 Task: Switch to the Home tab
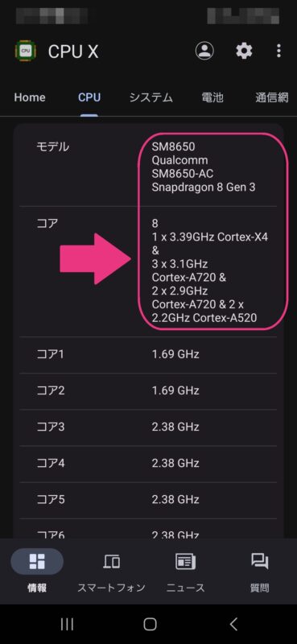pos(30,97)
